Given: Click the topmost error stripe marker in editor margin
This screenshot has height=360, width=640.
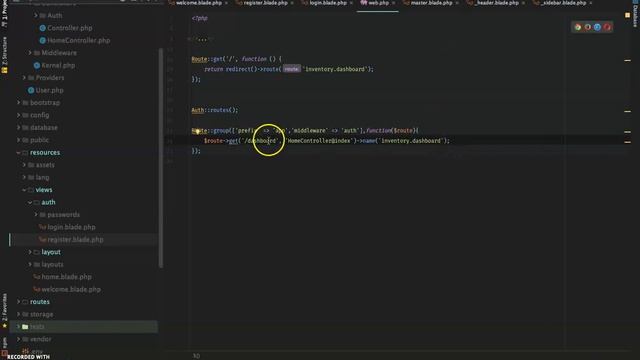Looking at the screenshot, I should (627, 60).
